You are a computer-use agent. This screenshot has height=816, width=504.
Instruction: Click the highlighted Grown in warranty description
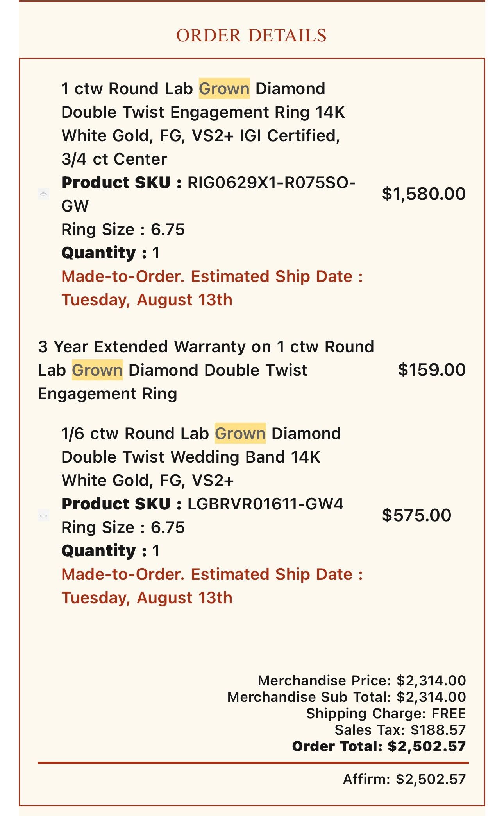click(x=97, y=370)
